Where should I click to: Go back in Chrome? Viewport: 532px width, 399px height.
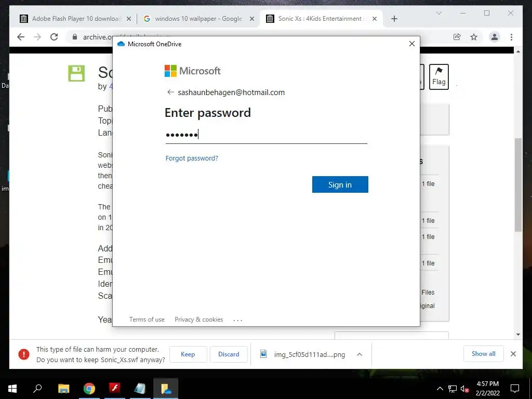click(x=21, y=37)
